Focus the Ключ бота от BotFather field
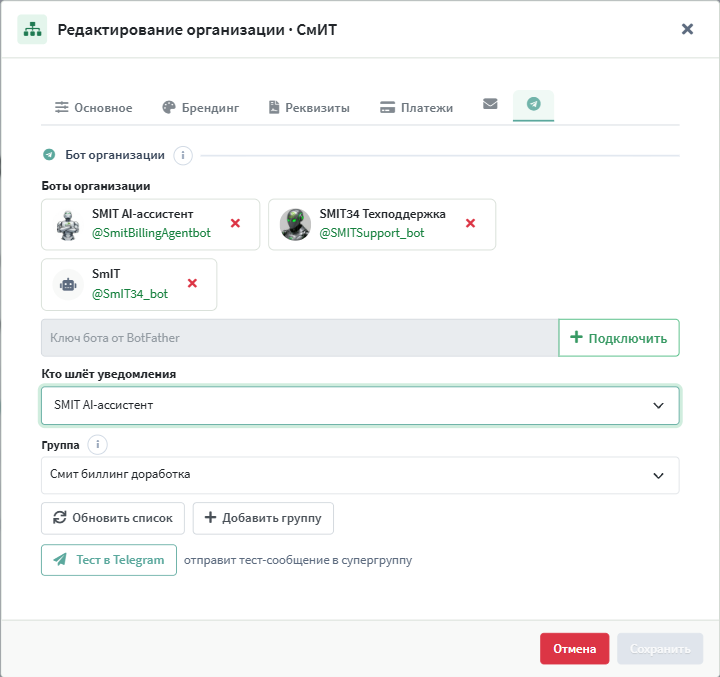720x677 pixels. pos(300,338)
